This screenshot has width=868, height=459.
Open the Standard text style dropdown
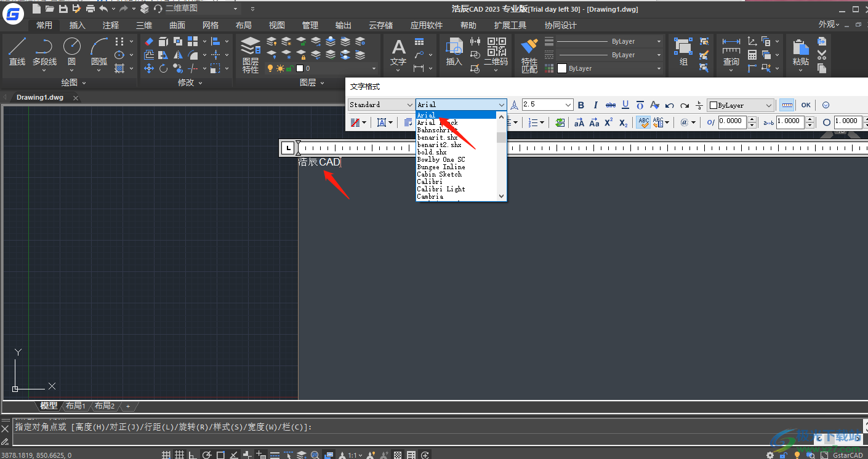tap(381, 105)
